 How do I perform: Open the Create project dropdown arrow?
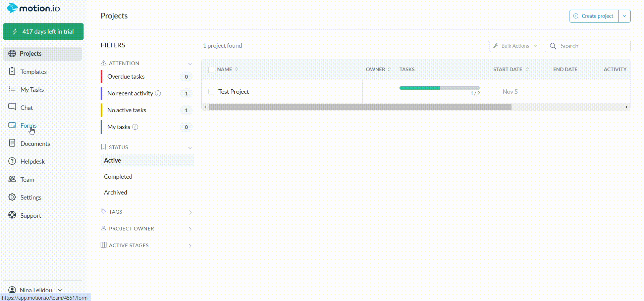click(624, 16)
